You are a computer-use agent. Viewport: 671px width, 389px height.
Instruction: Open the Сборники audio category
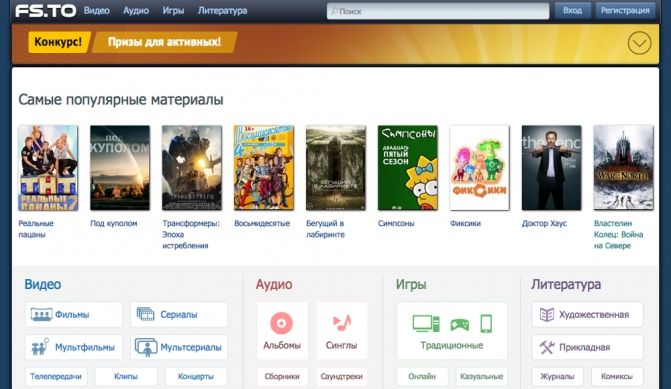(x=282, y=377)
